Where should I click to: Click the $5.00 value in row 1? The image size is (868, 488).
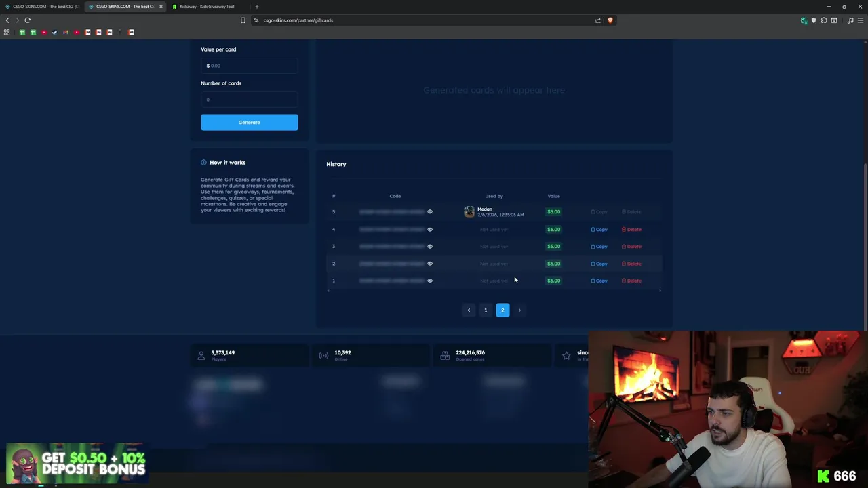554,281
